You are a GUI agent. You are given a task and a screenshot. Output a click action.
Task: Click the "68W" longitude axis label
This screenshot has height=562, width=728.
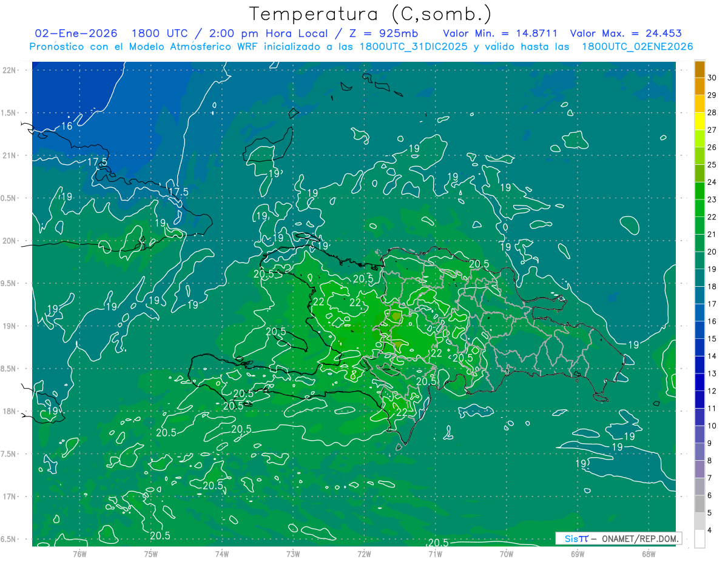(x=649, y=554)
